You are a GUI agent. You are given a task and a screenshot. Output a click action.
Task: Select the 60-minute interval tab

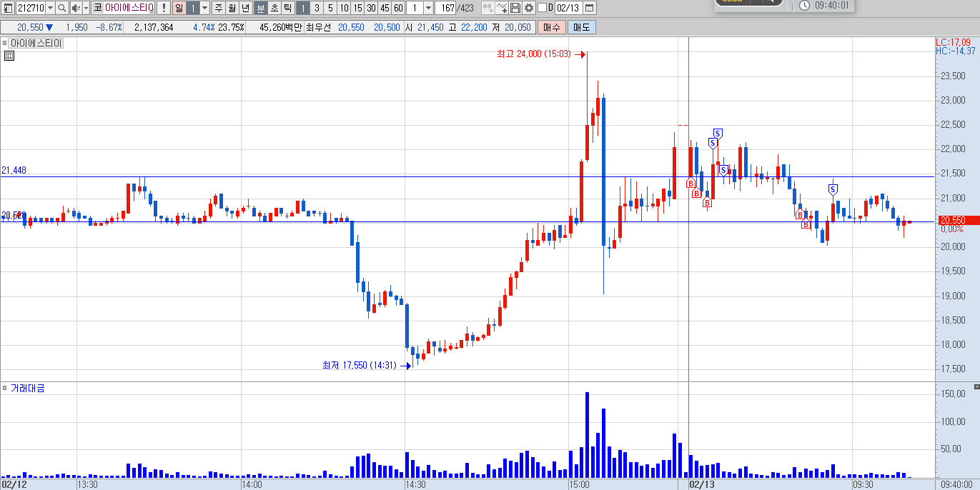398,8
